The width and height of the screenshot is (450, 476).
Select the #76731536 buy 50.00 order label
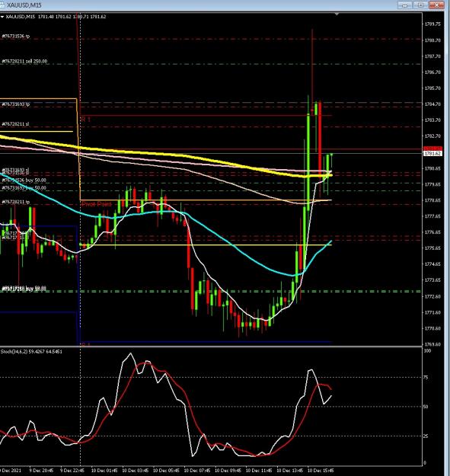(x=24, y=180)
